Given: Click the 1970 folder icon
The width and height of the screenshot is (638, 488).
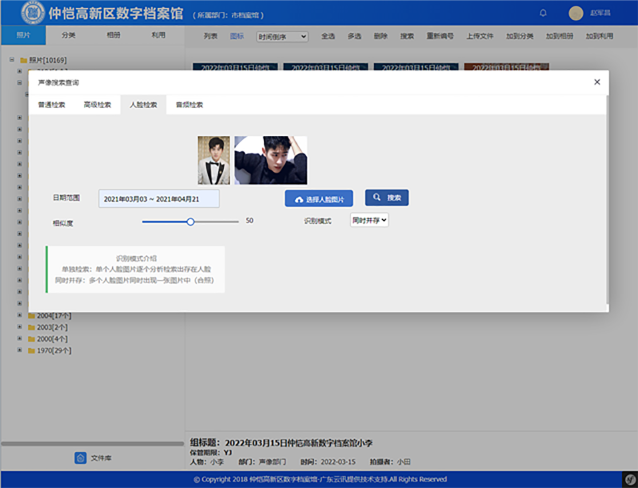Looking at the screenshot, I should pyautogui.click(x=30, y=351).
